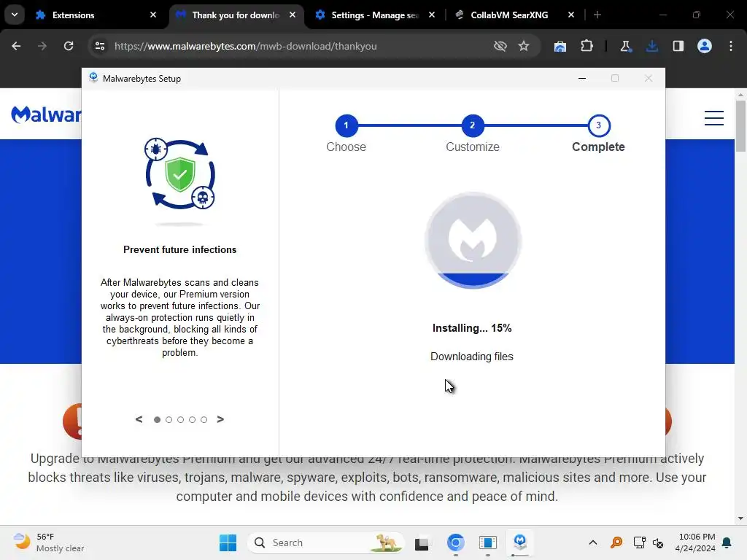Click Installing... 15% status text
The height and width of the screenshot is (560, 747).
[x=472, y=328]
